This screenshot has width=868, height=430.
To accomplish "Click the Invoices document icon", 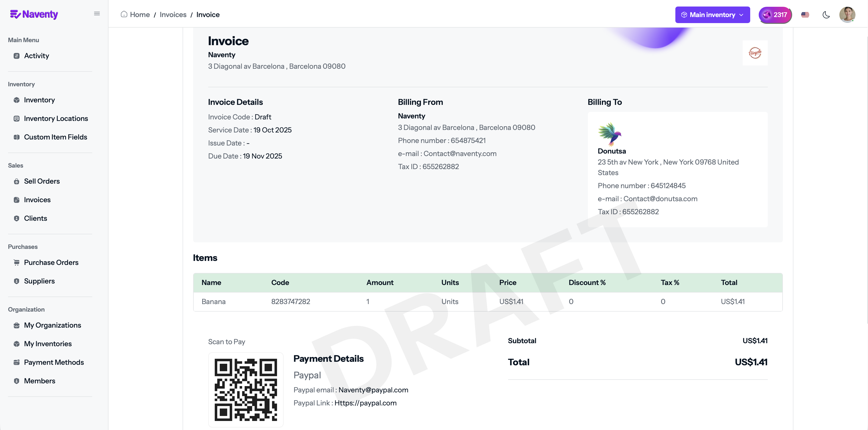I will pos(17,200).
